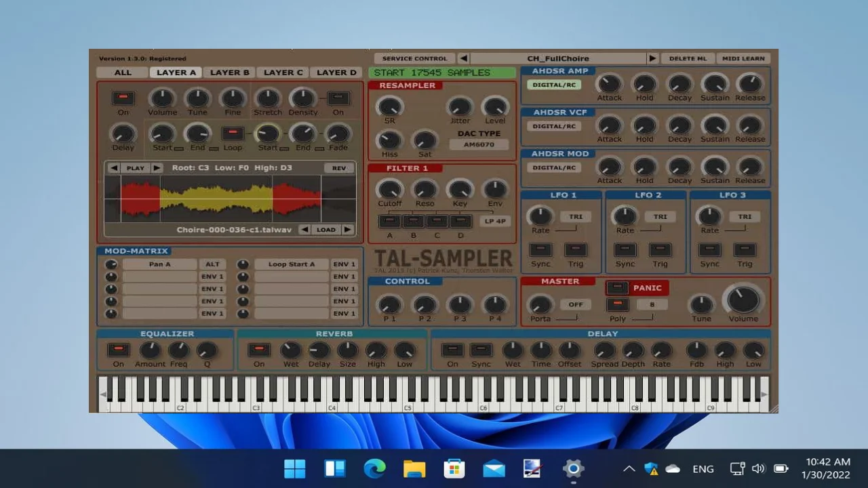The height and width of the screenshot is (488, 868).
Task: Switch to the LAYER D tab
Action: pos(336,73)
